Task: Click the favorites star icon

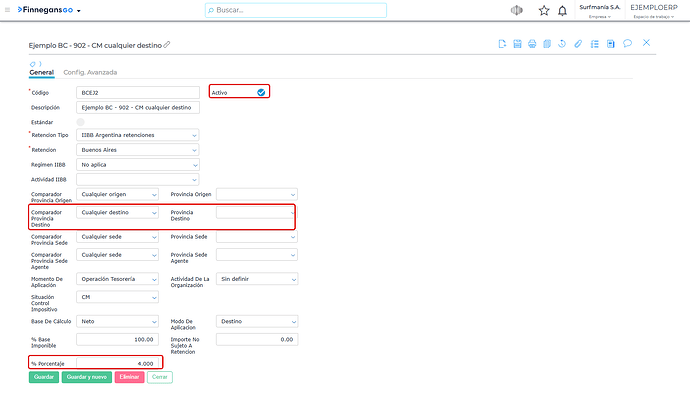Action: coord(544,11)
